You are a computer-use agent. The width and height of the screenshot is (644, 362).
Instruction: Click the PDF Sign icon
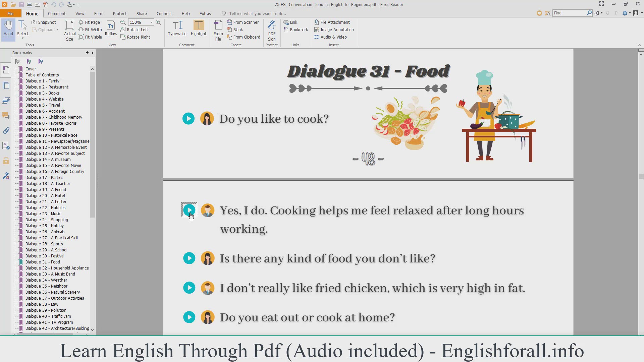point(271,30)
